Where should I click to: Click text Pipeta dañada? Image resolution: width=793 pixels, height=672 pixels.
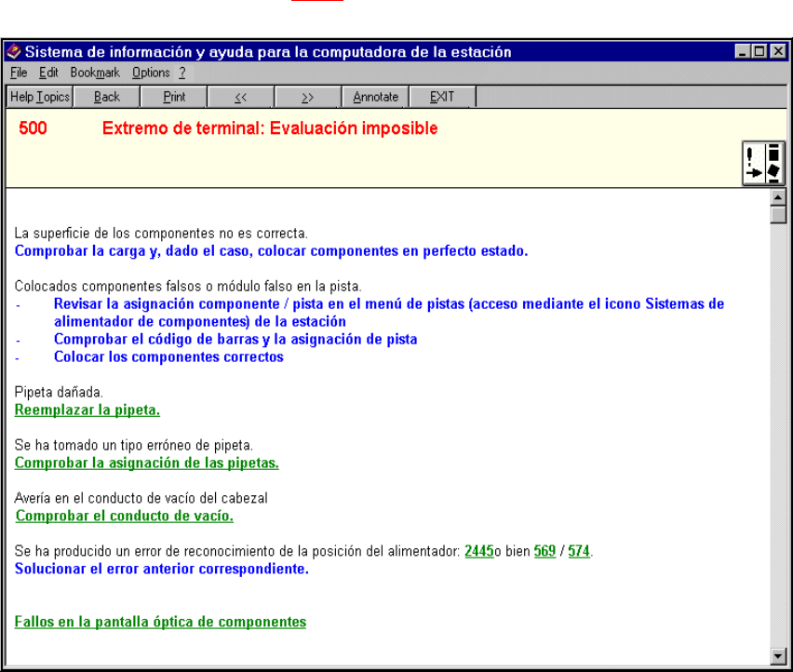click(59, 393)
